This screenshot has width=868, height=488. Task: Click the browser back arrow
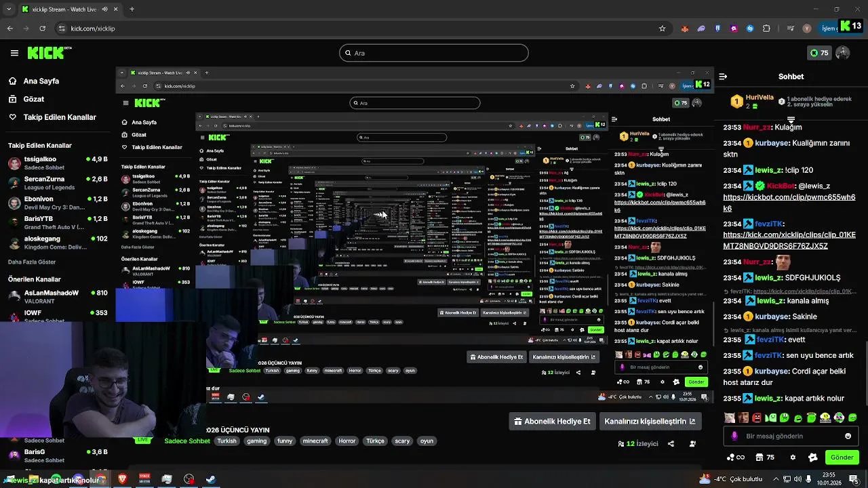tap(10, 28)
